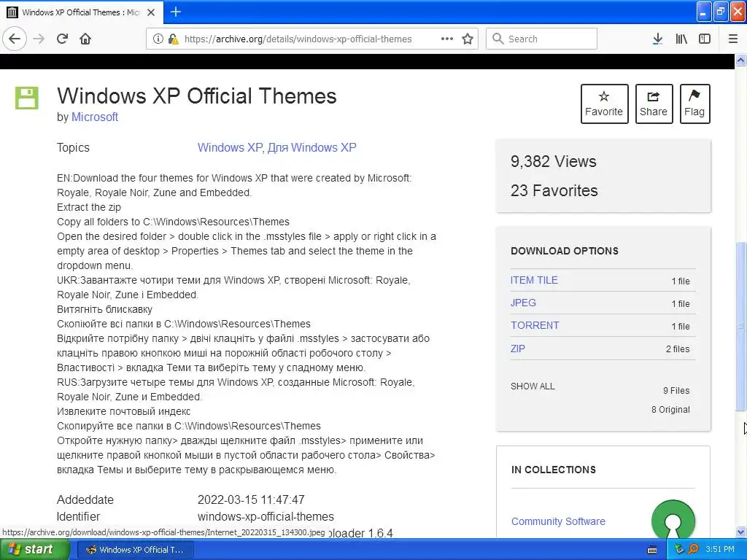This screenshot has width=747, height=560.
Task: Toggle the sidebar view icon
Action: [705, 39]
